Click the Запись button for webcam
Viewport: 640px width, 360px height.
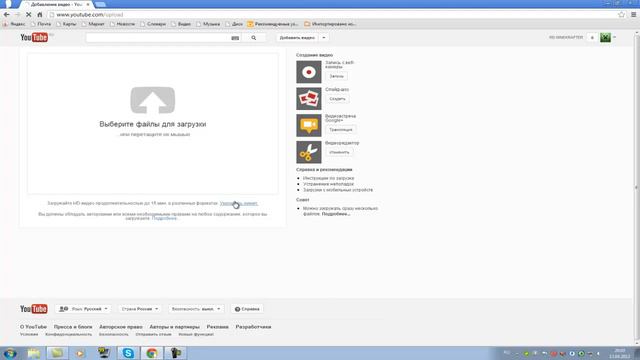coord(337,76)
